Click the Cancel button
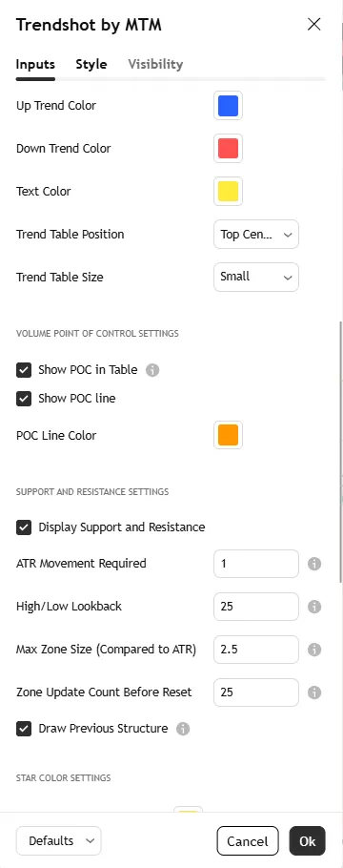 (x=248, y=841)
